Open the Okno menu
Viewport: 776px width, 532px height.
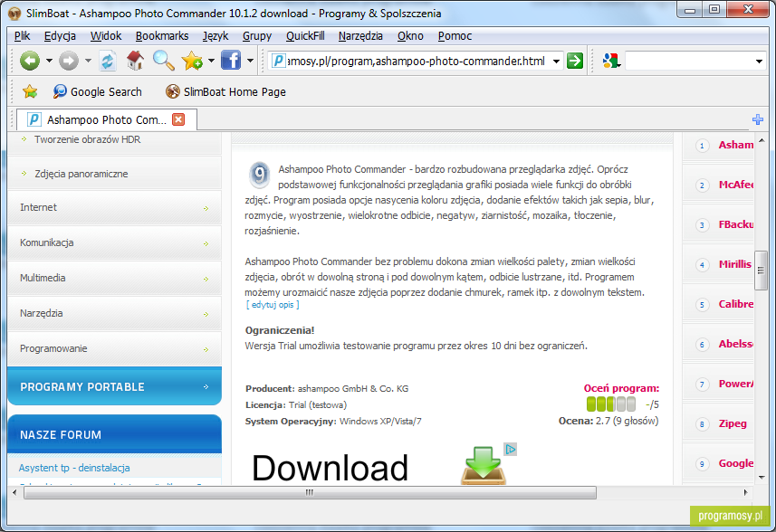click(410, 35)
